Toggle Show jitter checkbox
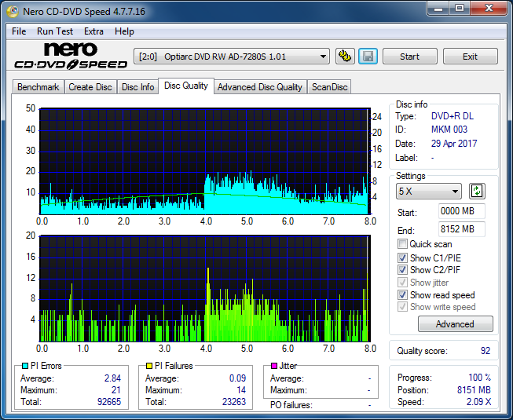Screen dimensions: 513x420 pos(402,283)
